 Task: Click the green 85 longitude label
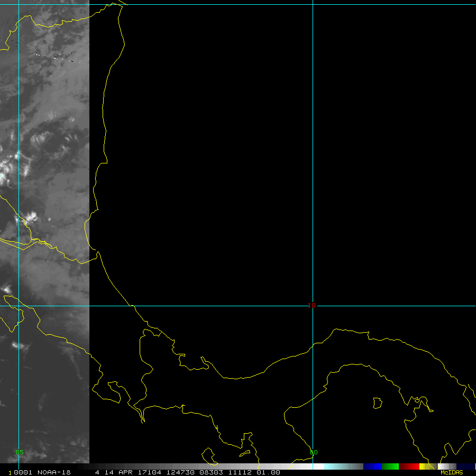click(x=20, y=452)
